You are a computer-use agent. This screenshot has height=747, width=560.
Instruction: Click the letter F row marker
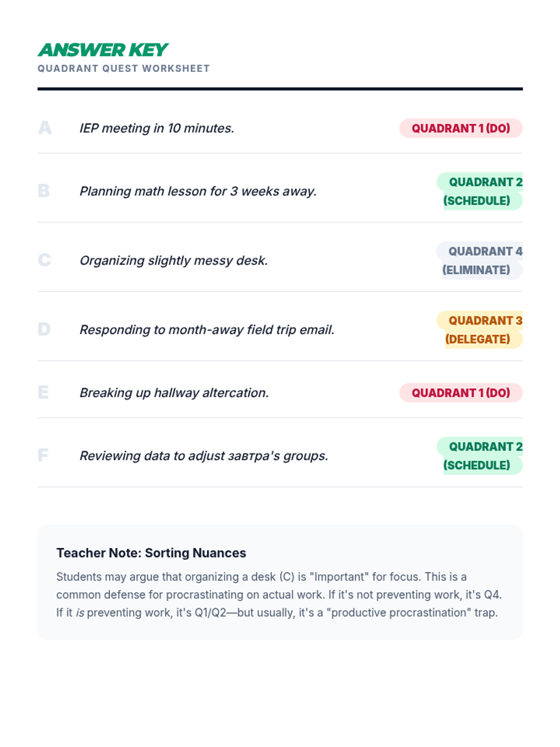click(x=43, y=455)
